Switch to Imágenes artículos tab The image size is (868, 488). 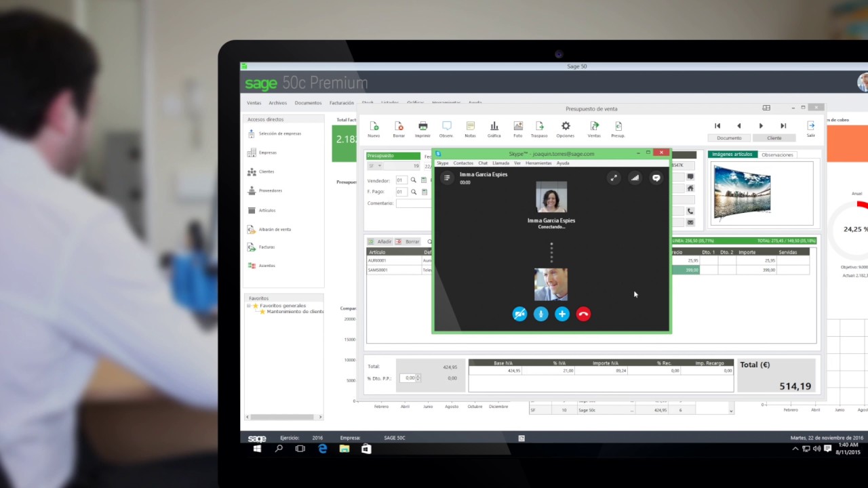(732, 155)
